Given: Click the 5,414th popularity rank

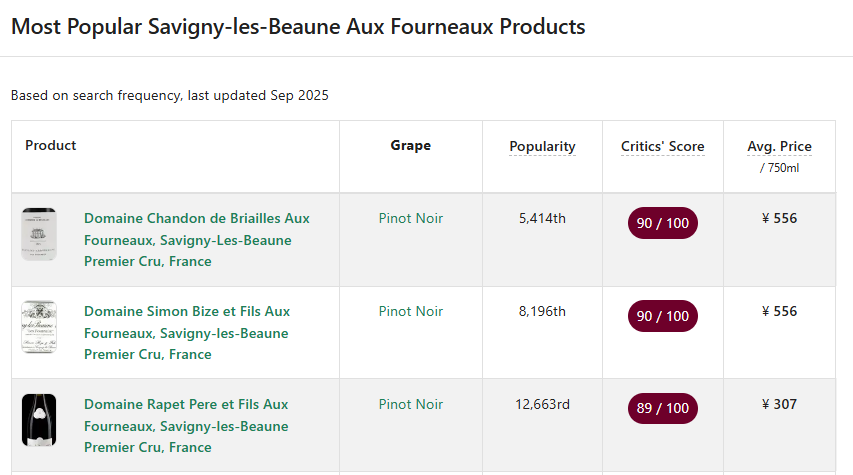Looking at the screenshot, I should click(x=542, y=219).
